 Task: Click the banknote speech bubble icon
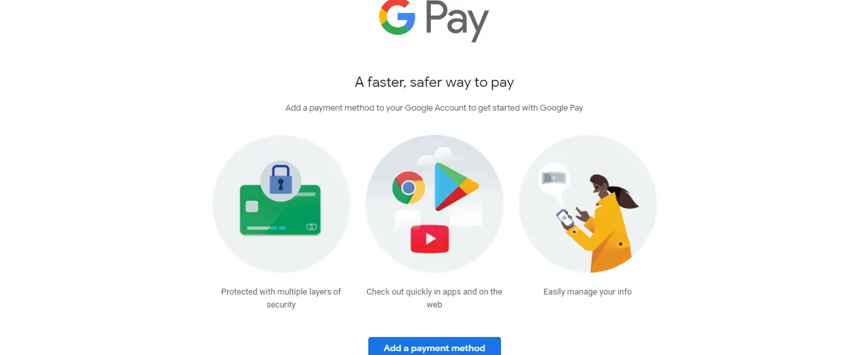pos(554,178)
